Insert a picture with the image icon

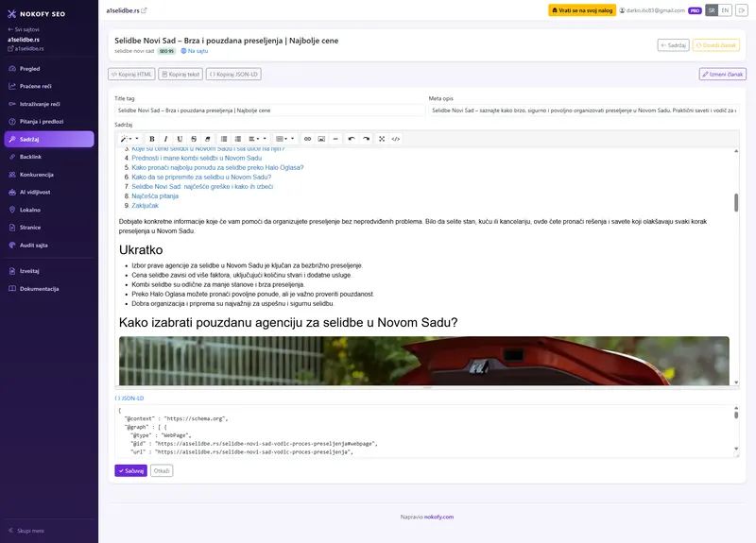click(x=321, y=139)
